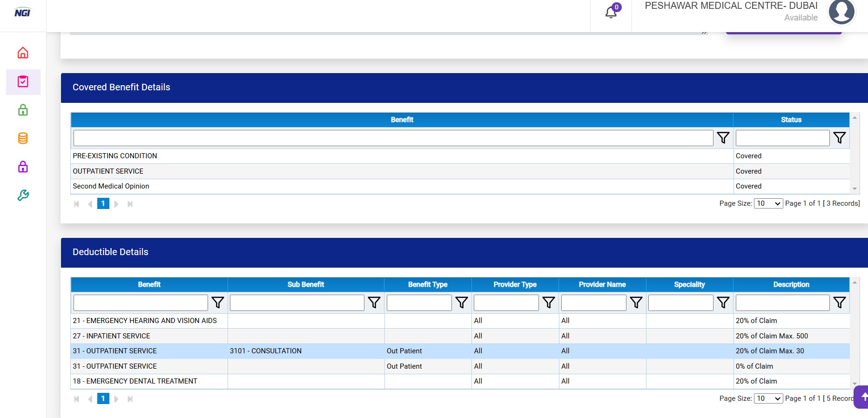
Task: Open the home icon in sidebar
Action: [23, 53]
